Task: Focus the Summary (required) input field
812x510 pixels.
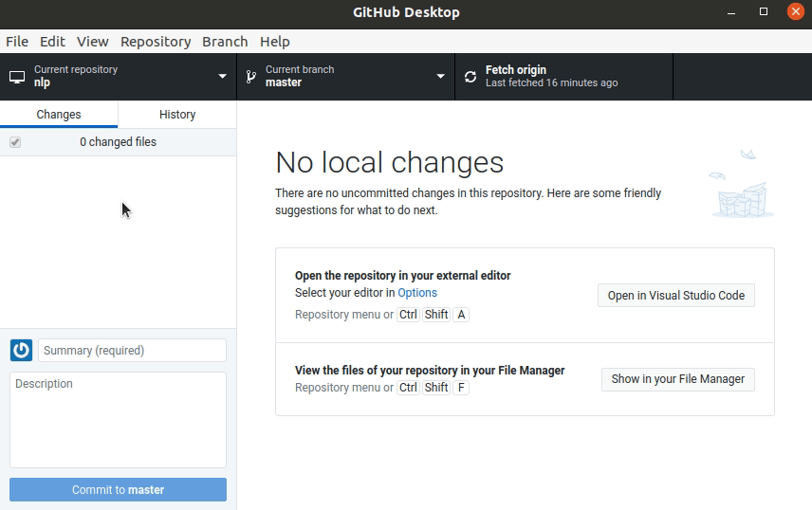Action: (132, 351)
